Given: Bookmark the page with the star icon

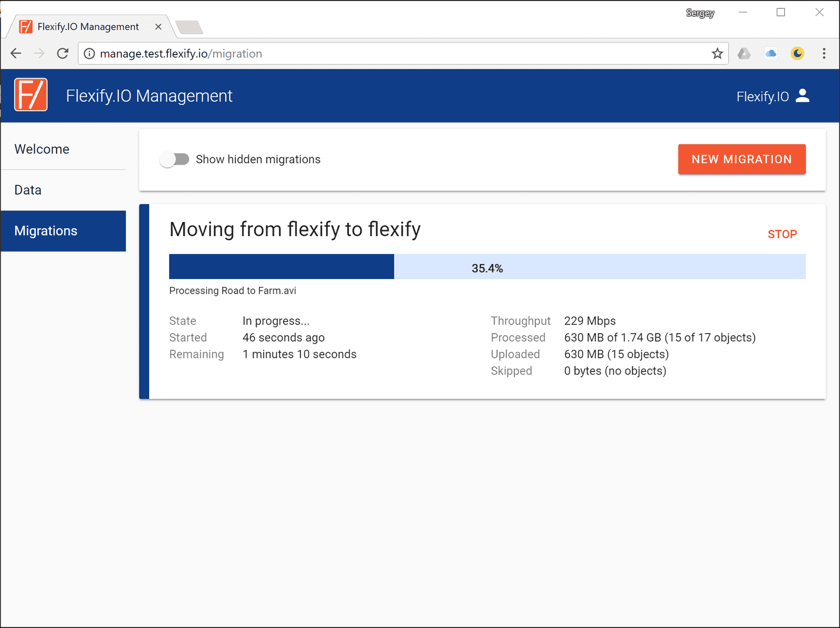Looking at the screenshot, I should pyautogui.click(x=717, y=53).
